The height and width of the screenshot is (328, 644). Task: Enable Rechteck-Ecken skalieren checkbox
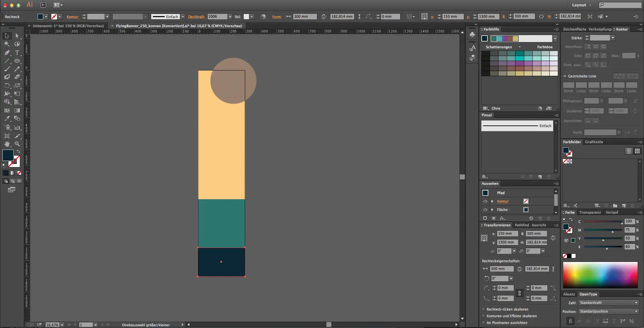coord(483,309)
